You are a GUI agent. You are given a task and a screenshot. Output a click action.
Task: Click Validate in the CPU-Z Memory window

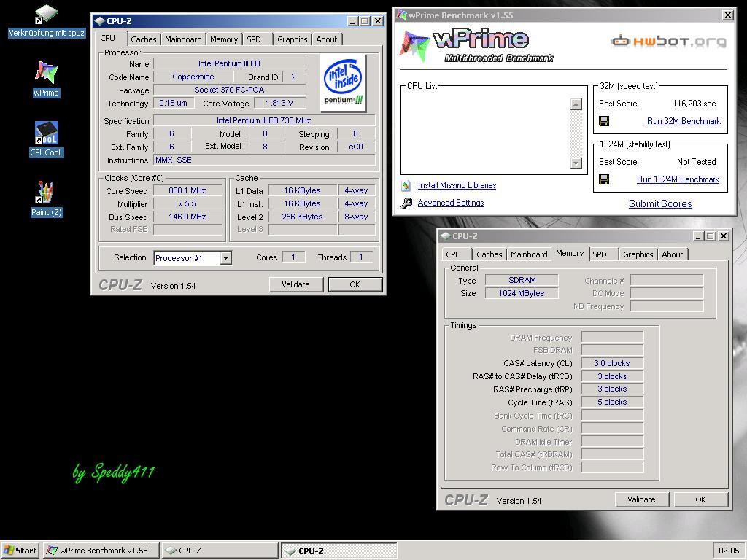[x=641, y=499]
